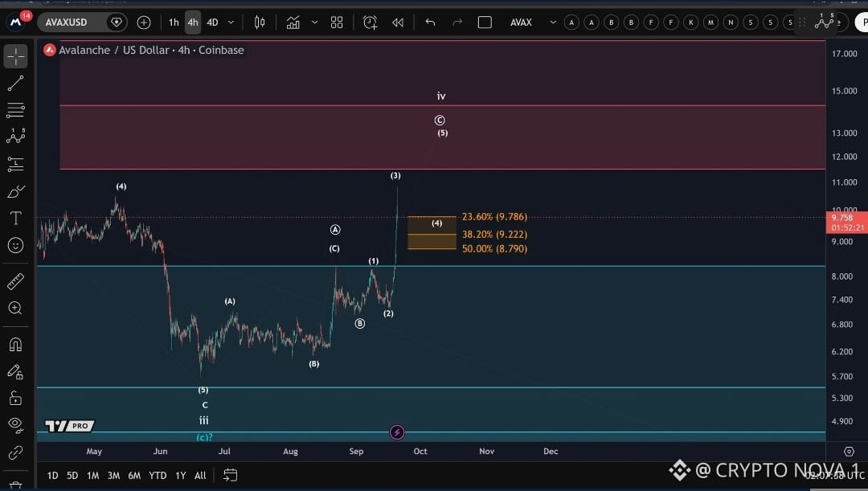The width and height of the screenshot is (868, 491).
Task: Select the Text annotation tool
Action: tap(15, 218)
